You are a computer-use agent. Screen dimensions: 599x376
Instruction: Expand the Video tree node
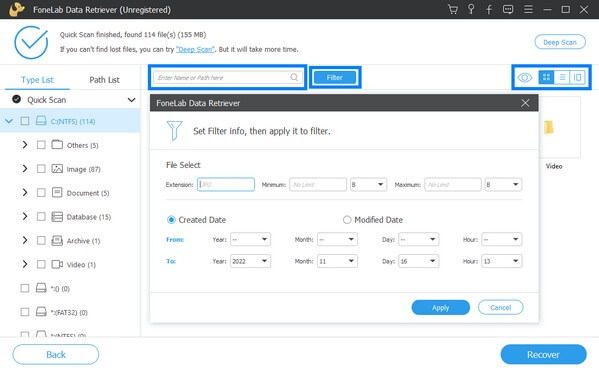pos(25,264)
